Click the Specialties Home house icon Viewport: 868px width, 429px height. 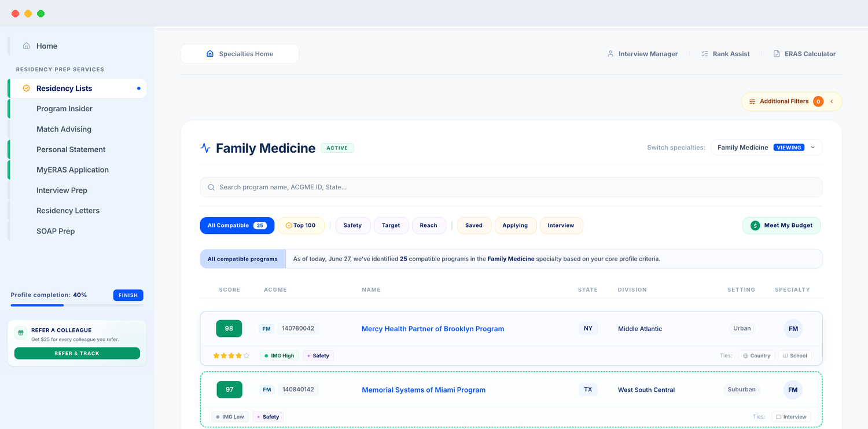click(210, 54)
